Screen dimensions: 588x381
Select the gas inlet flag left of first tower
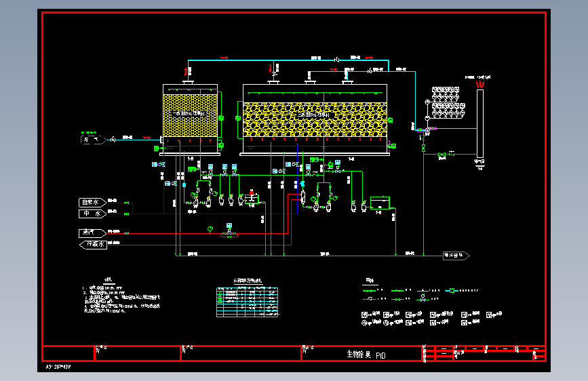tap(93, 140)
